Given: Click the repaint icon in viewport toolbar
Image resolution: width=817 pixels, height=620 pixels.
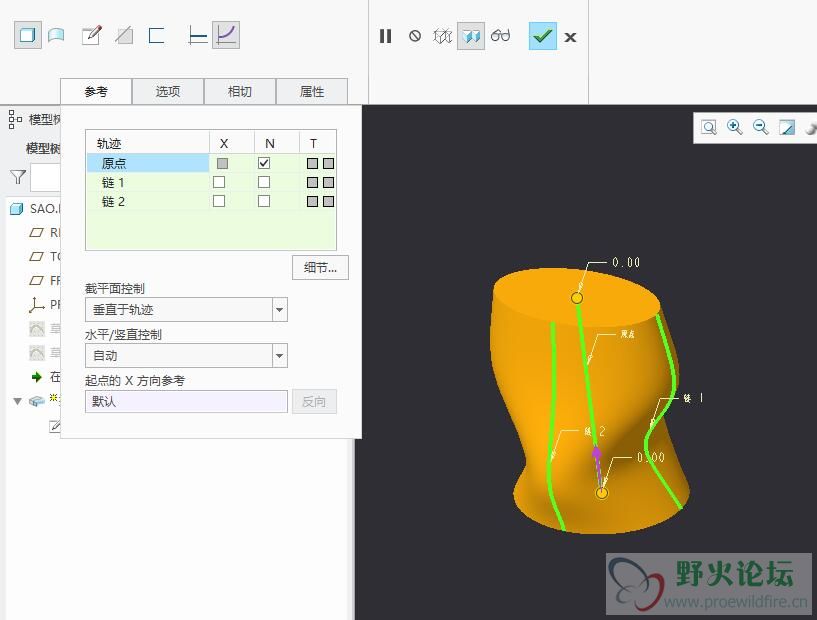Looking at the screenshot, I should pyautogui.click(x=787, y=127).
